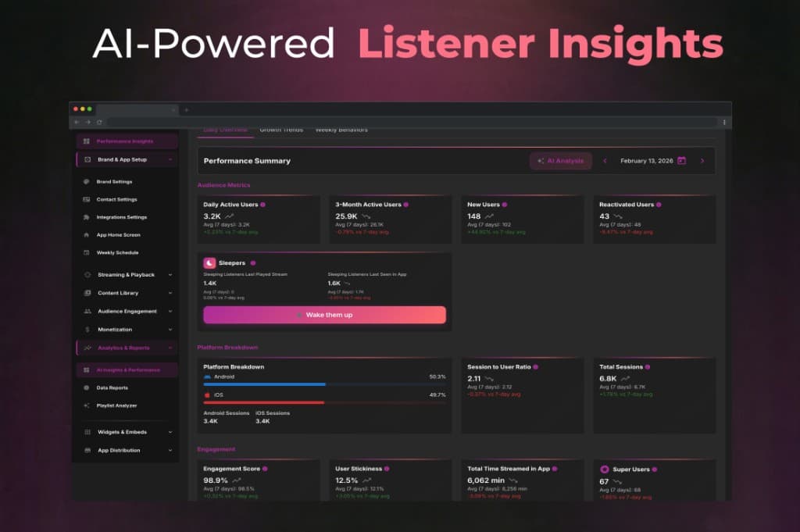Go to next date arrow

coord(702,161)
